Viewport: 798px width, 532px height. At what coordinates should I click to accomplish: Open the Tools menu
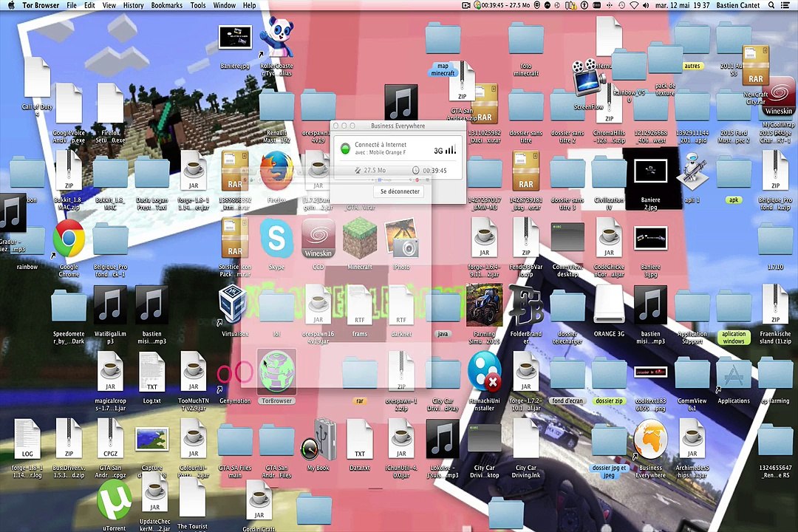point(198,5)
